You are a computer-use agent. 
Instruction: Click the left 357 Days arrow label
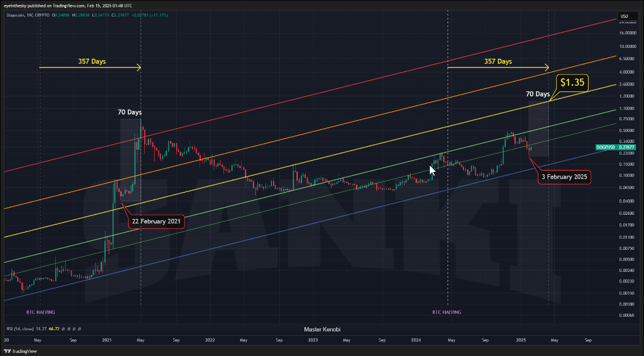click(91, 61)
